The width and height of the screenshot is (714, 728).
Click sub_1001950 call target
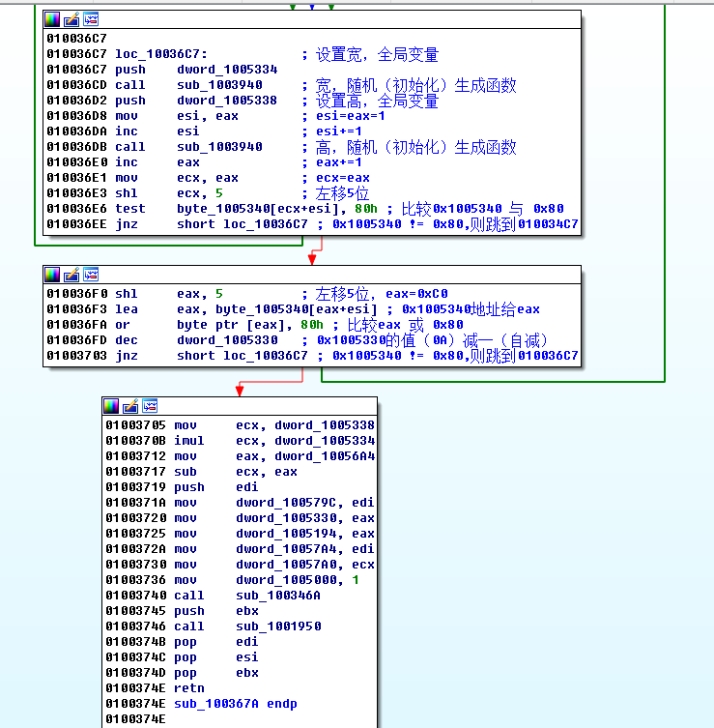[278, 626]
